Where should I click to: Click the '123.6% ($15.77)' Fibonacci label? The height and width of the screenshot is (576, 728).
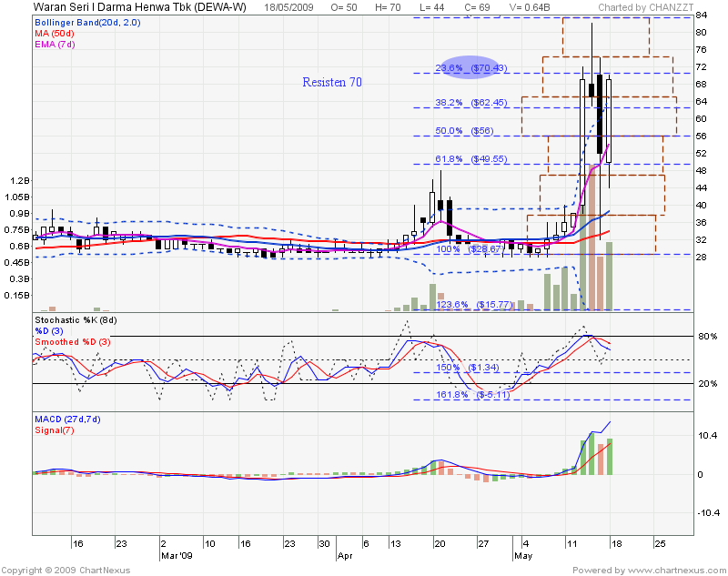474,305
